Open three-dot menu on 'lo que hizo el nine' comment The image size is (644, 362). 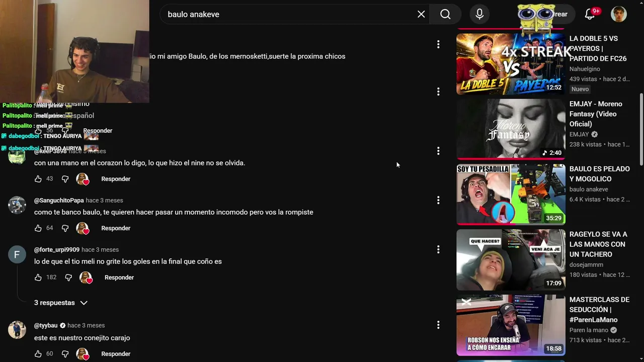click(438, 151)
